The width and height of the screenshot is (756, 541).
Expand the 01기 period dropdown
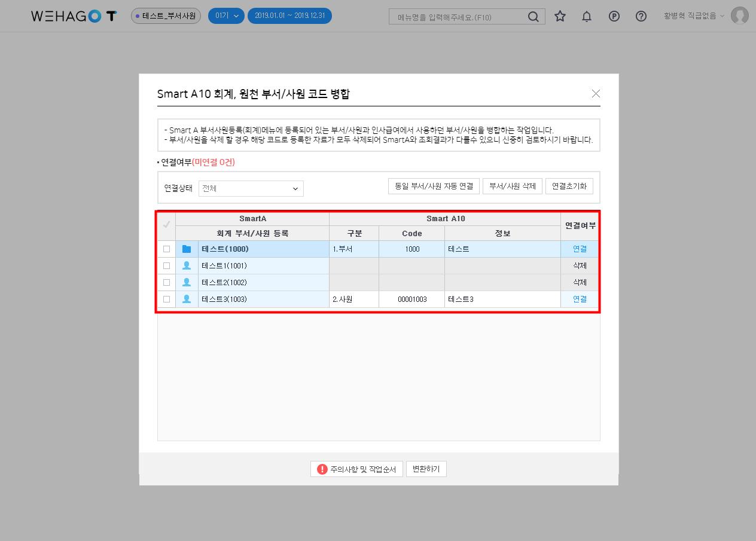pos(226,16)
